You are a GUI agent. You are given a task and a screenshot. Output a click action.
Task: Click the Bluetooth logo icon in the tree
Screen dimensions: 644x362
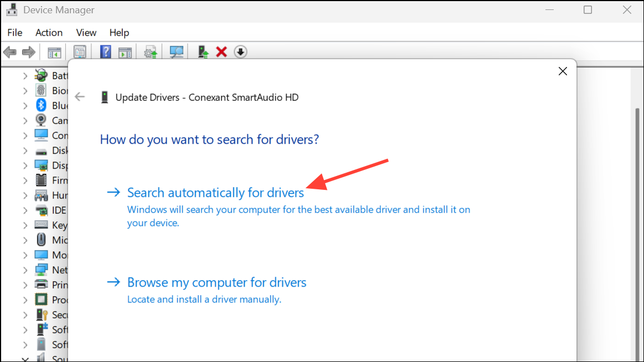tap(41, 105)
